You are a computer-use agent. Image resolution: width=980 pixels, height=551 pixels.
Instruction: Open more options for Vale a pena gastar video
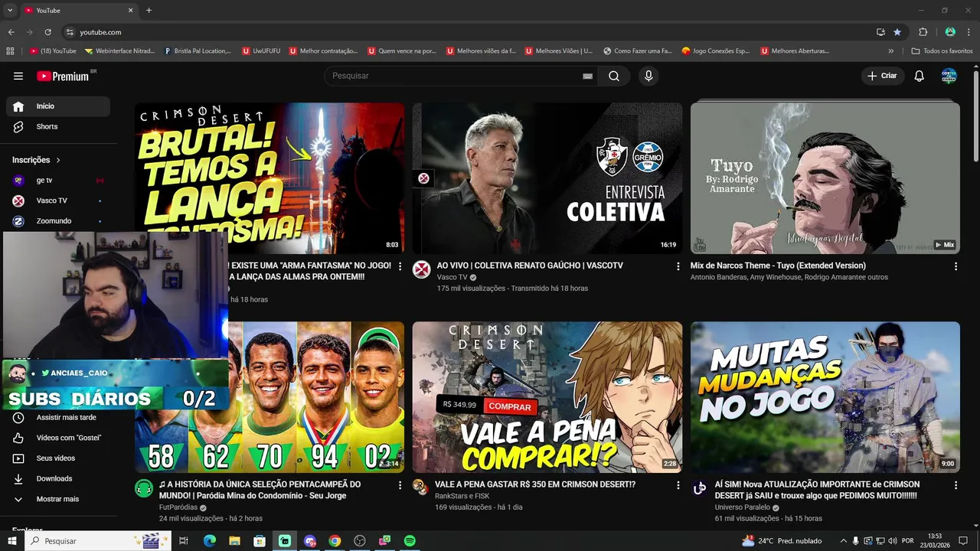(x=678, y=485)
